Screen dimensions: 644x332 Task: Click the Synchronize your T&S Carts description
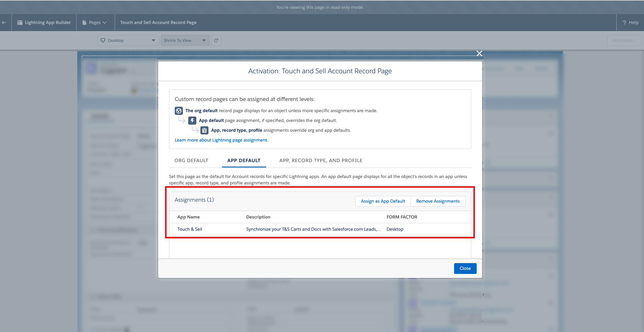[313, 229]
